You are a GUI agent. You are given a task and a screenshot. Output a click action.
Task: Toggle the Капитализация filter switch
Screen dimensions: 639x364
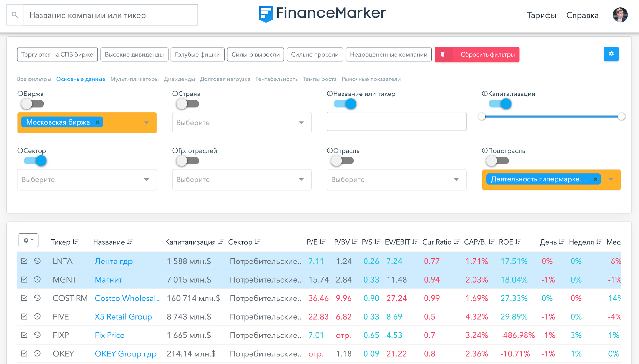coord(500,104)
